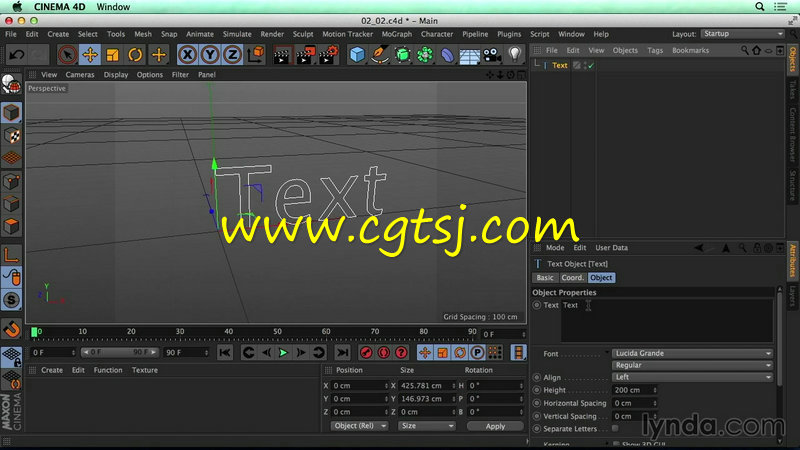The height and width of the screenshot is (450, 800).
Task: Click the preview range slider bar
Action: pos(120,353)
